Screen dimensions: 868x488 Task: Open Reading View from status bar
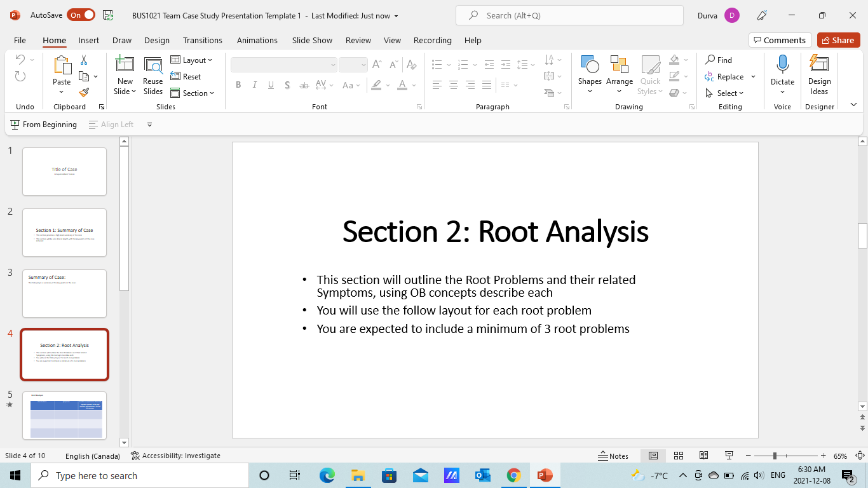(703, 456)
